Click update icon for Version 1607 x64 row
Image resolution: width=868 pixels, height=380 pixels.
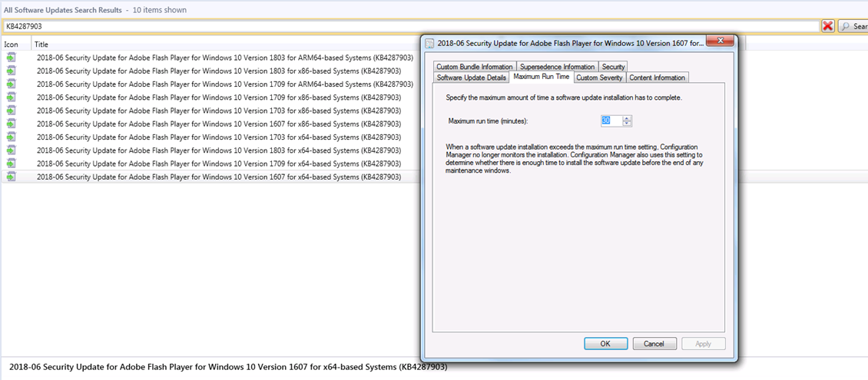tap(11, 177)
